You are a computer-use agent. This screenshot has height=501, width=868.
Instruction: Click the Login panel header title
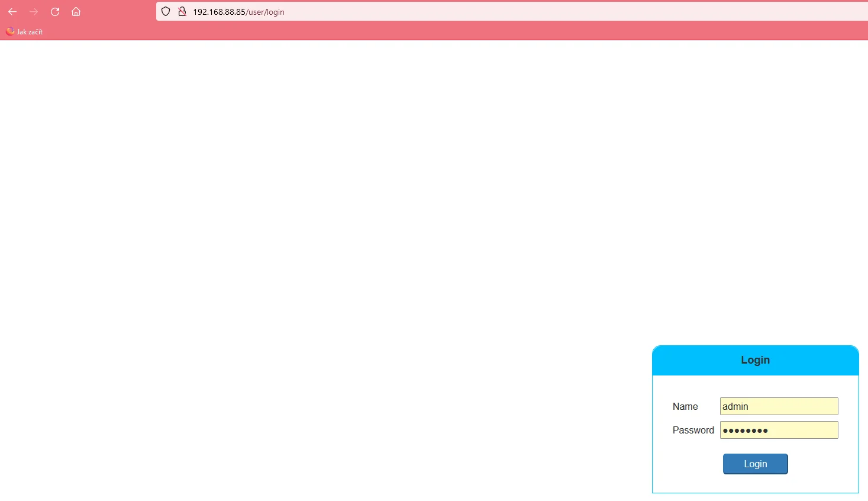(755, 360)
